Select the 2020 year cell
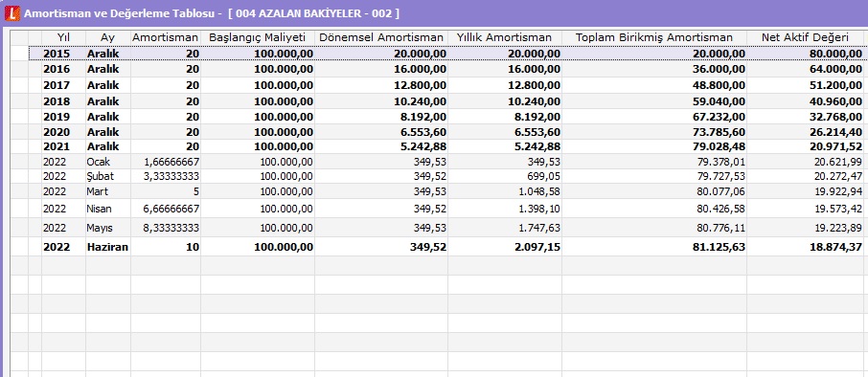 (63, 132)
